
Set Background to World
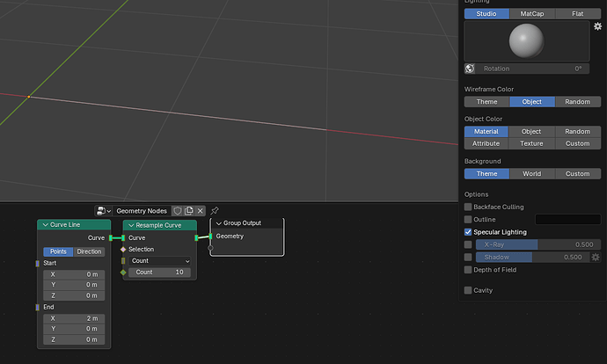pyautogui.click(x=532, y=174)
